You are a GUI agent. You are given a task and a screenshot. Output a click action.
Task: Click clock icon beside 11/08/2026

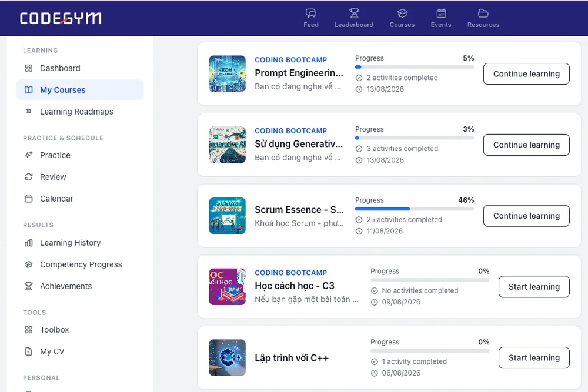[x=359, y=231]
